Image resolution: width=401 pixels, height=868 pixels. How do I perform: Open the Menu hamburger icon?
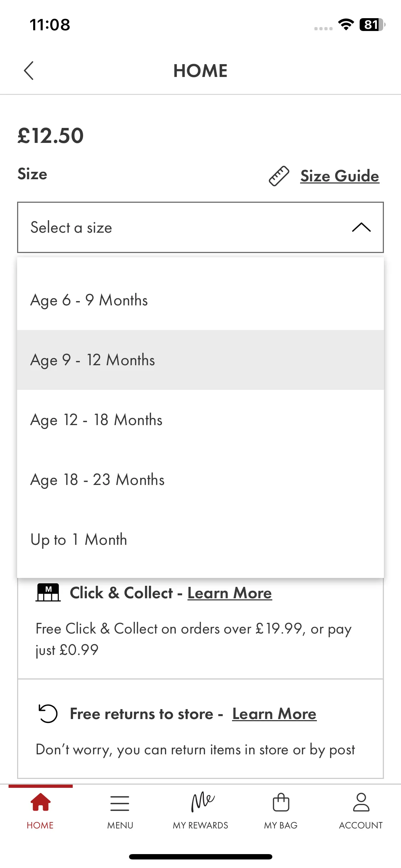click(x=120, y=803)
